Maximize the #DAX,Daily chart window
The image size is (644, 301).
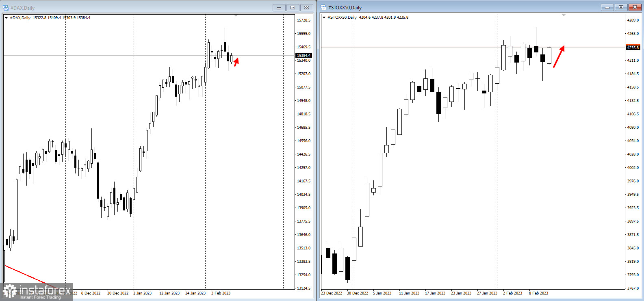293,7
